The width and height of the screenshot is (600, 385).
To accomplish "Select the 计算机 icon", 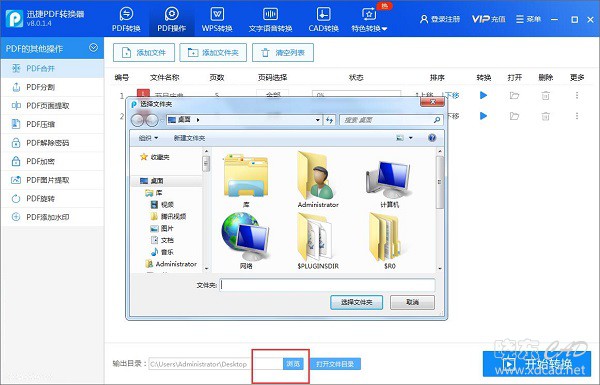I will click(x=390, y=184).
